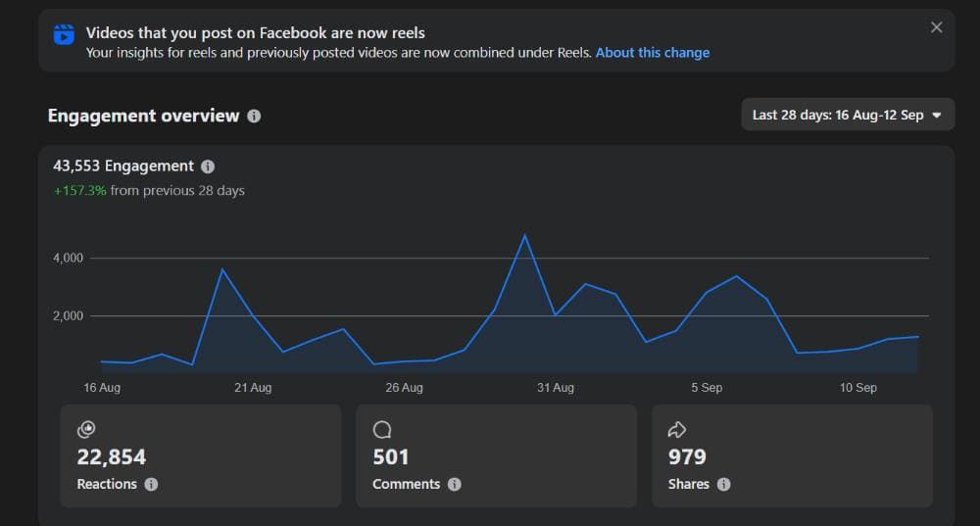This screenshot has height=526, width=980.
Task: Click info icon next to Comments label
Action: click(x=455, y=484)
